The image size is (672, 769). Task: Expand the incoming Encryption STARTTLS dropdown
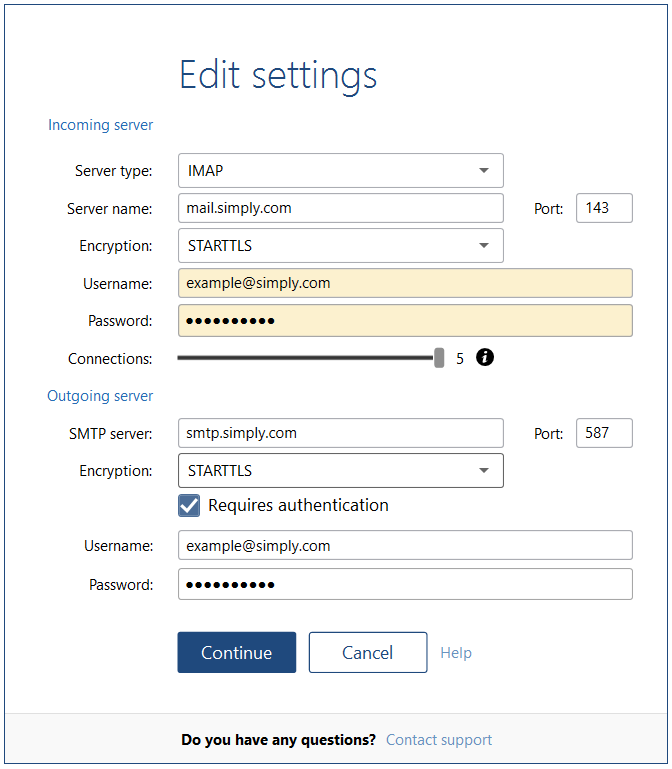point(340,246)
